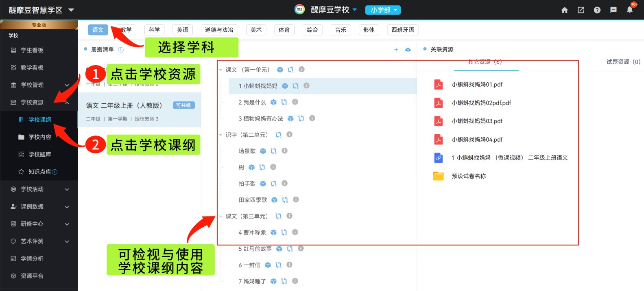Open the 小学部 dropdown
Viewport: 644px width, 291px height.
(383, 10)
